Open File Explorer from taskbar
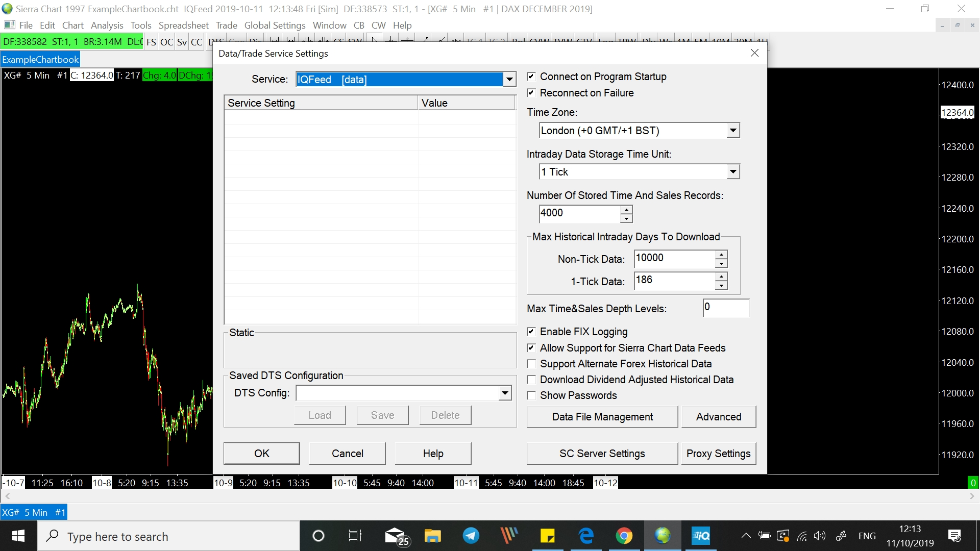Image resolution: width=980 pixels, height=551 pixels. (432, 536)
